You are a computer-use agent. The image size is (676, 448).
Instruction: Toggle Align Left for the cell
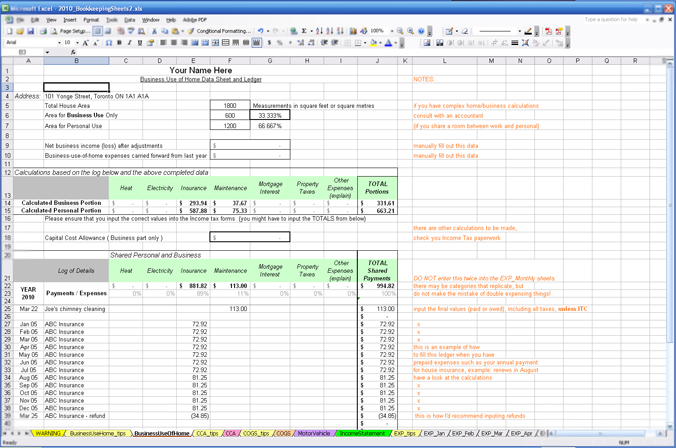[x=163, y=43]
